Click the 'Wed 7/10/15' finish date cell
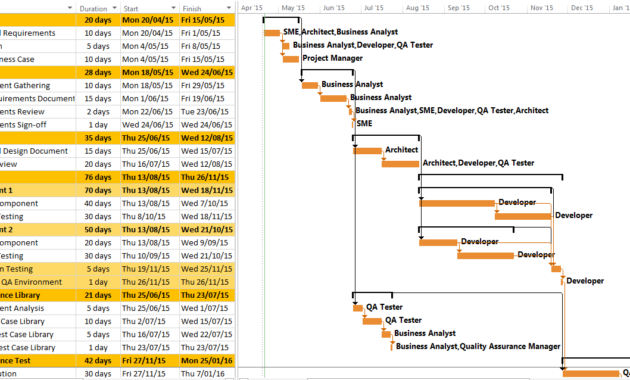 coord(207,204)
